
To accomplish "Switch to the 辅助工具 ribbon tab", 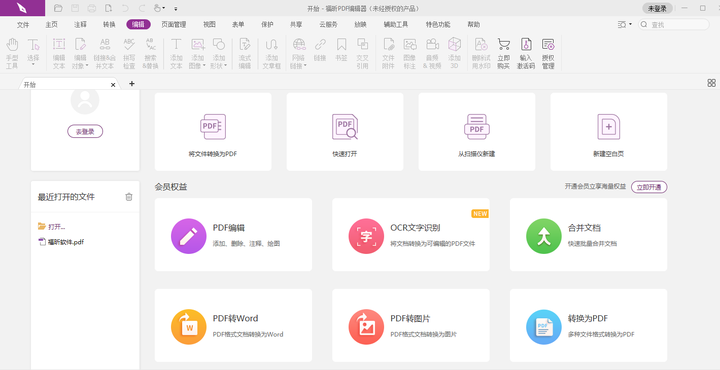I will [396, 24].
